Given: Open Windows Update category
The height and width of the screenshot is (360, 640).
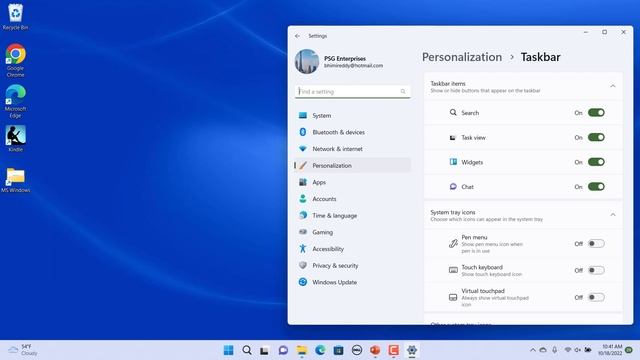Looking at the screenshot, I should pos(352,282).
